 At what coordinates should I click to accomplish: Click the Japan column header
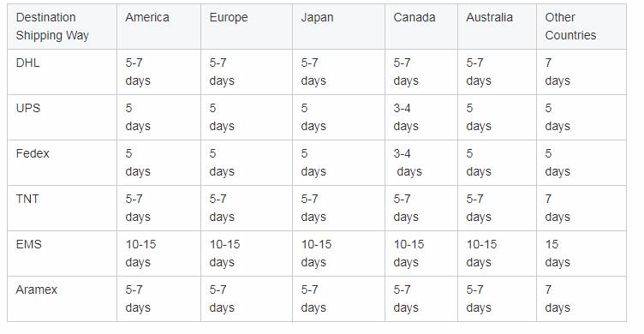click(338, 27)
